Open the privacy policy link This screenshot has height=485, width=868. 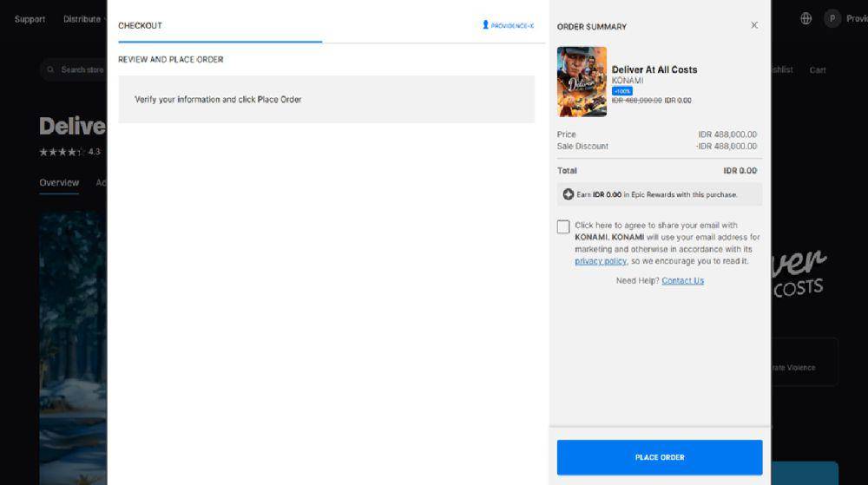click(601, 261)
